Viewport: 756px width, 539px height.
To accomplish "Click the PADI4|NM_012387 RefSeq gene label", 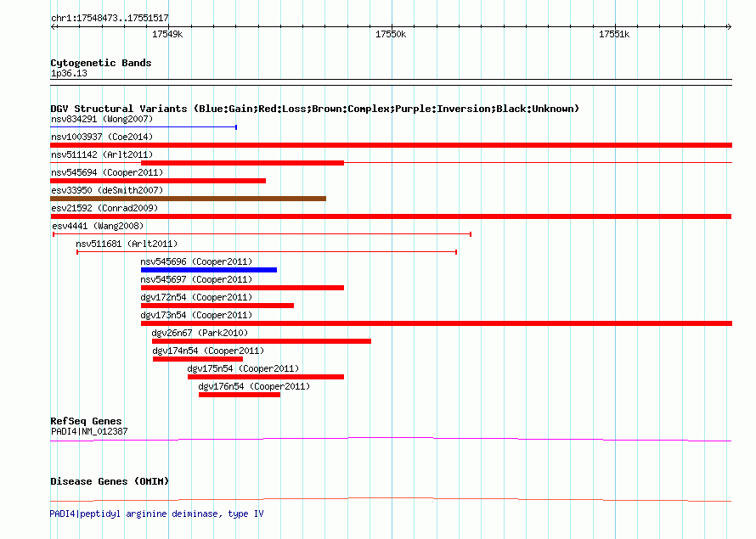I will click(89, 431).
